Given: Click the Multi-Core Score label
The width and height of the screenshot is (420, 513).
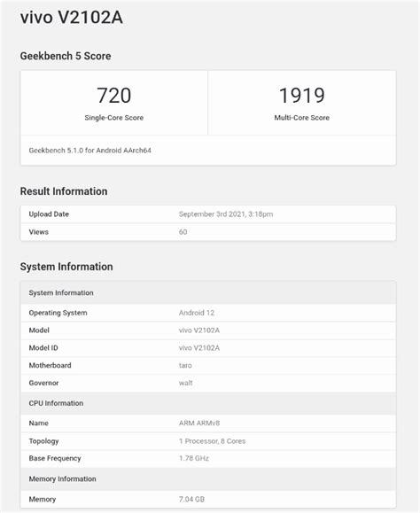Looking at the screenshot, I should point(301,118).
